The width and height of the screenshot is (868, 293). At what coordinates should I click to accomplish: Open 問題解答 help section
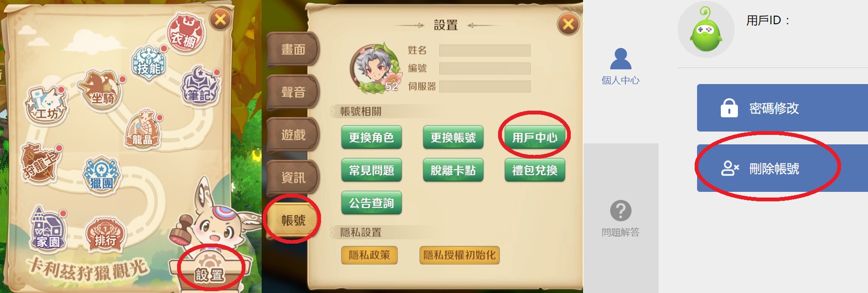[x=621, y=218]
